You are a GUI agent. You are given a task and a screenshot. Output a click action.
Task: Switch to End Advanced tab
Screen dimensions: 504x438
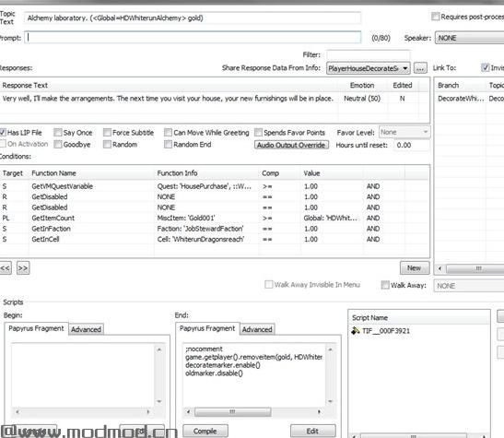pos(257,329)
